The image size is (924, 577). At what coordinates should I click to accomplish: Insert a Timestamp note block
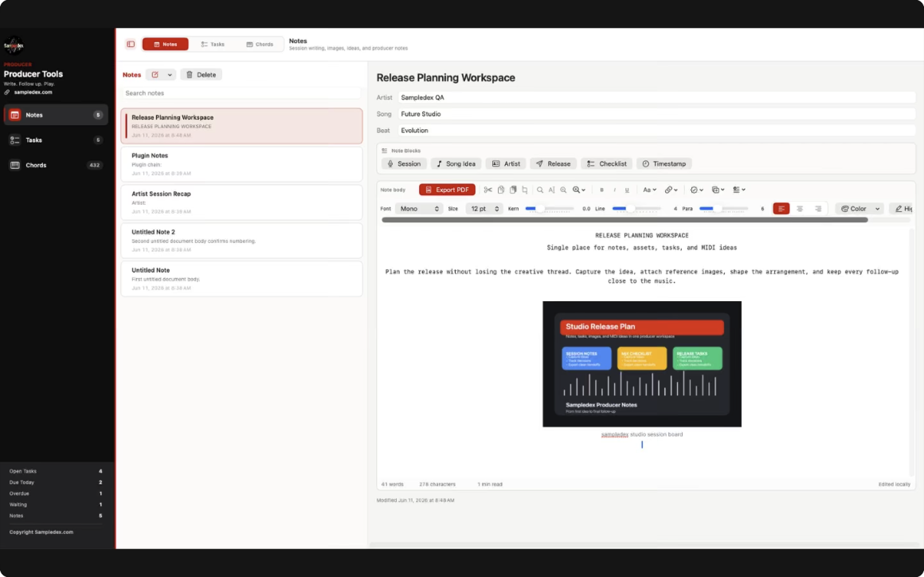pos(664,164)
